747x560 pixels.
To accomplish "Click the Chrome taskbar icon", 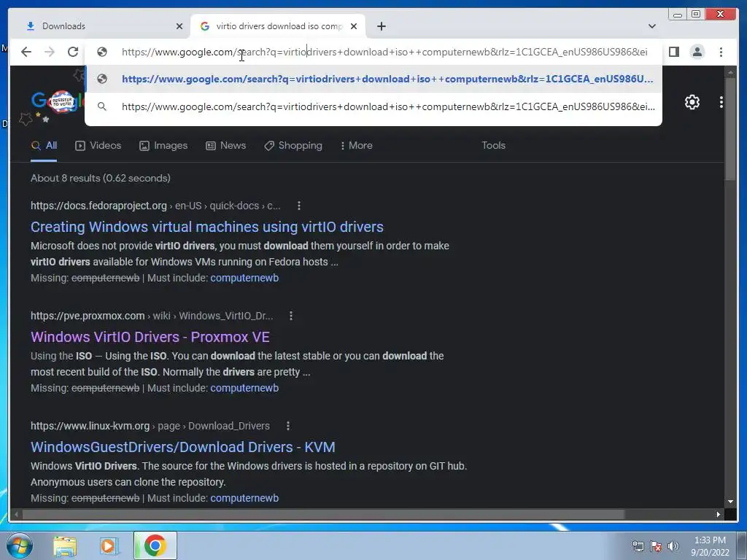I will click(155, 545).
